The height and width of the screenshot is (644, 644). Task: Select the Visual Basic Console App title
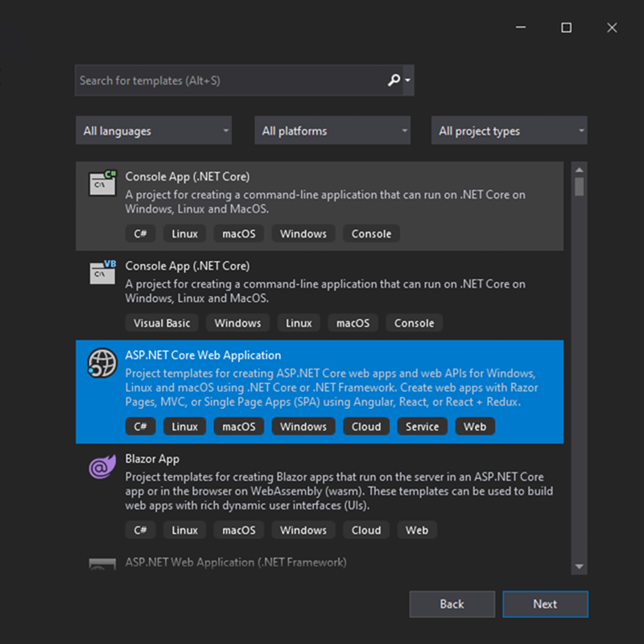point(188,266)
